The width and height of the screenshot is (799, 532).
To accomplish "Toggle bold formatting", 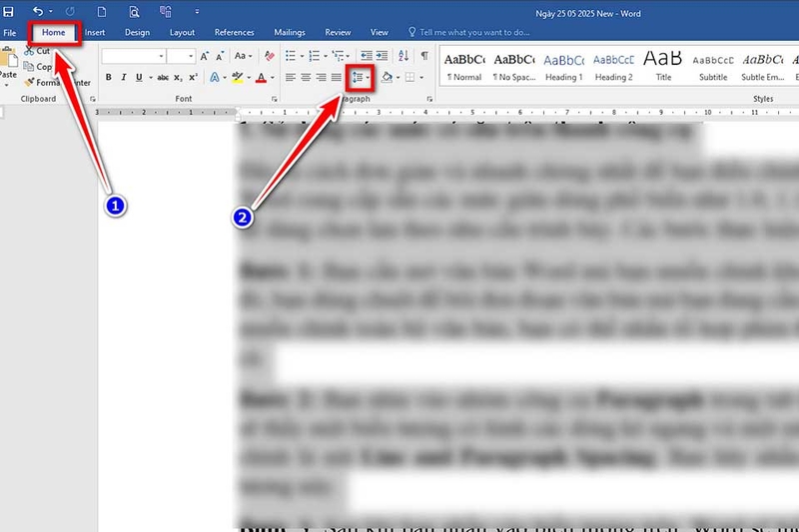I will click(109, 78).
